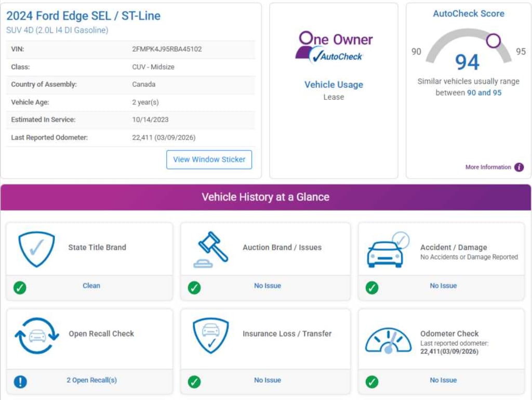This screenshot has height=400, width=532.
Task: Click the Vehicle History at a Glance header
Action: coord(265,197)
